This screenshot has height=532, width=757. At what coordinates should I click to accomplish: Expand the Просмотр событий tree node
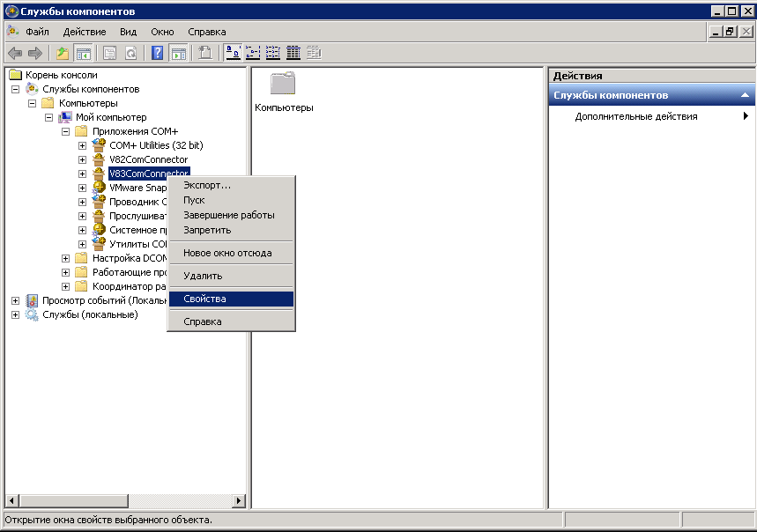click(x=15, y=300)
